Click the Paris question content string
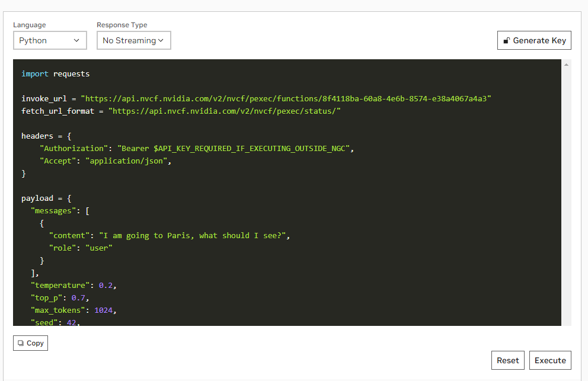The image size is (588, 381). [x=194, y=235]
